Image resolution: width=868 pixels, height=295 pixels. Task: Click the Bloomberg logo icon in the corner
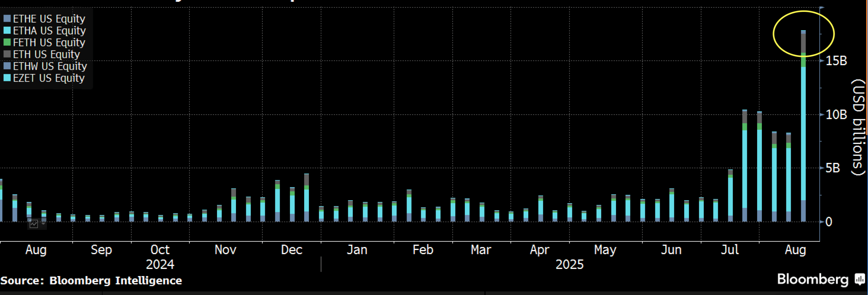pyautogui.click(x=860, y=280)
